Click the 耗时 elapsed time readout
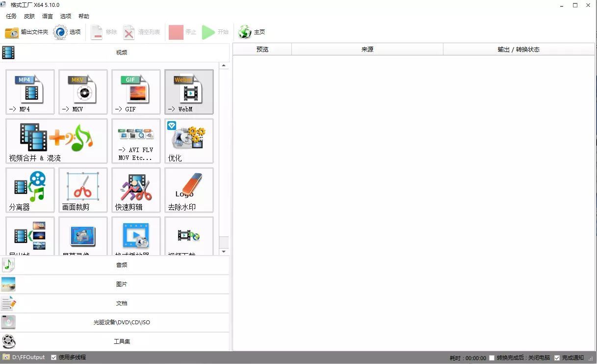597x364 pixels. pyautogui.click(x=468, y=358)
